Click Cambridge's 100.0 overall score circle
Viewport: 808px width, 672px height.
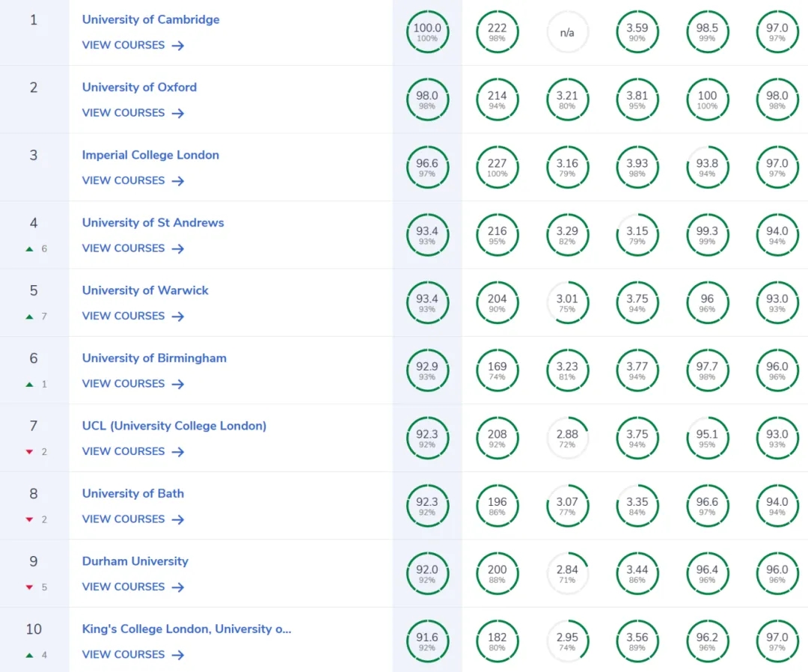(x=427, y=32)
